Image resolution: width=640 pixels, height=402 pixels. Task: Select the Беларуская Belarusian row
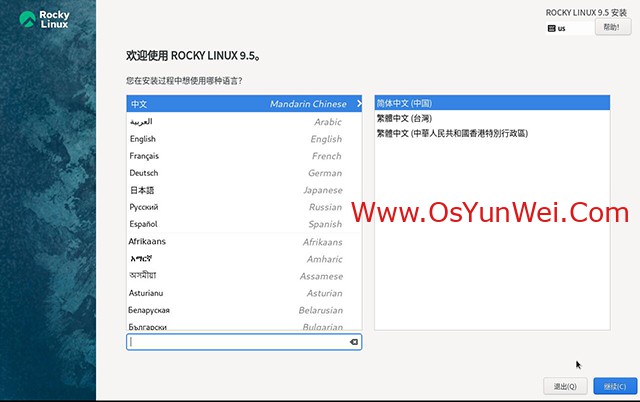point(244,310)
